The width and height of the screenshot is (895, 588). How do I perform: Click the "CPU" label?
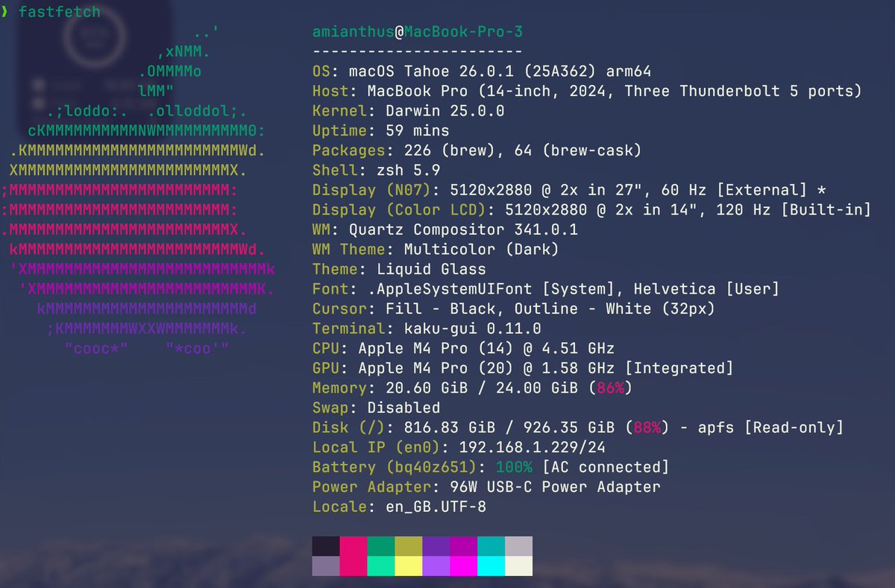click(326, 348)
